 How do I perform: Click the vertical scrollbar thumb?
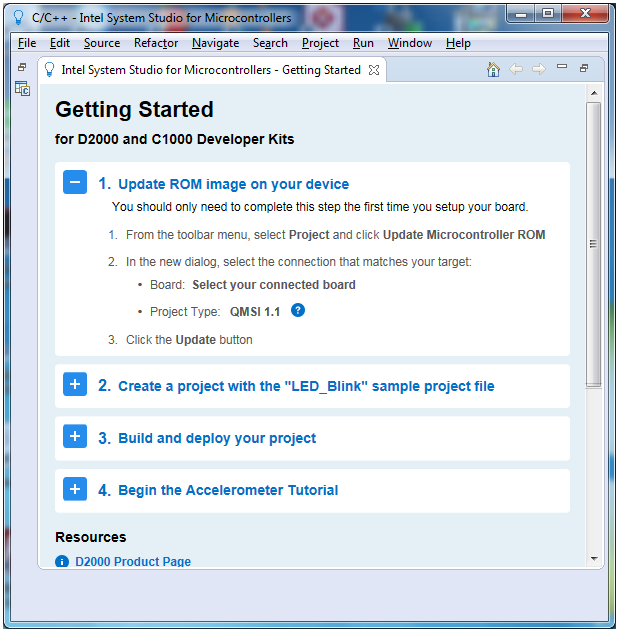pyautogui.click(x=593, y=244)
